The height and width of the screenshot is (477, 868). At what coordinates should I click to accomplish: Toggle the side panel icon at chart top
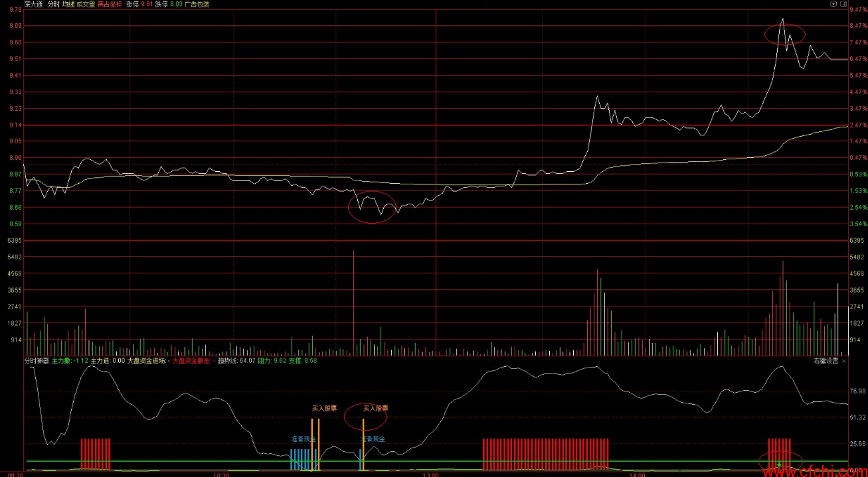[x=843, y=4]
